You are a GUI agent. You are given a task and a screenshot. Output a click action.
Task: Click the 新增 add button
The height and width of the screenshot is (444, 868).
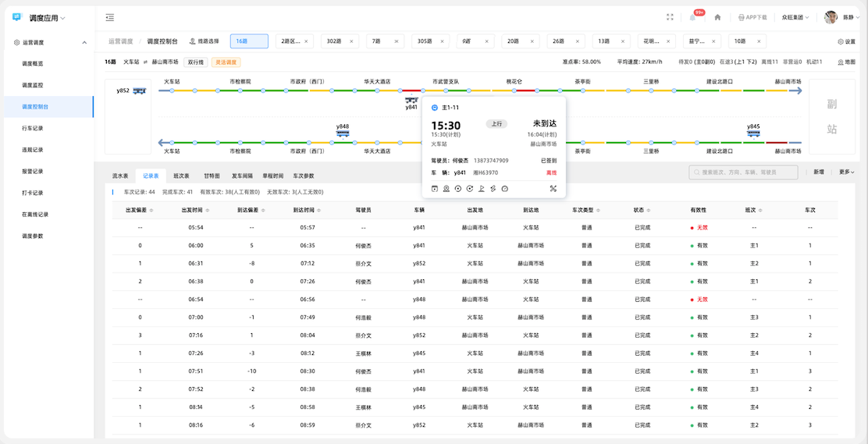tap(818, 172)
